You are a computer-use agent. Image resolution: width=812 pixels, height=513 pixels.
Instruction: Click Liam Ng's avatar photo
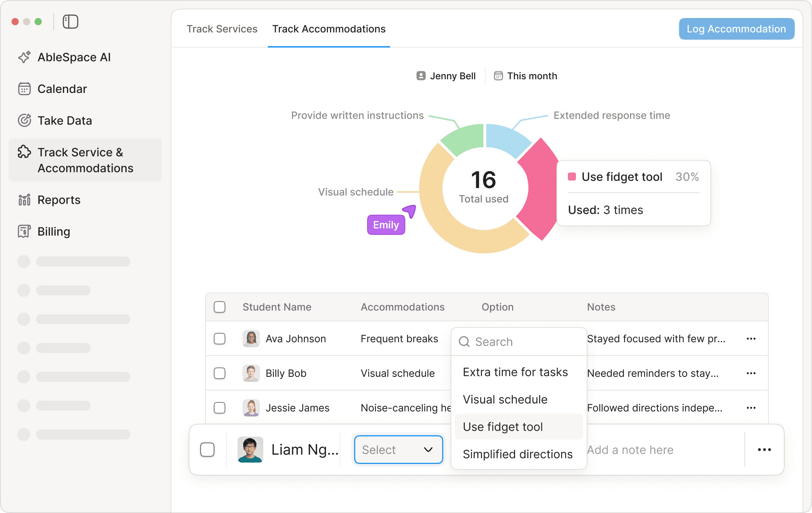[x=251, y=450]
